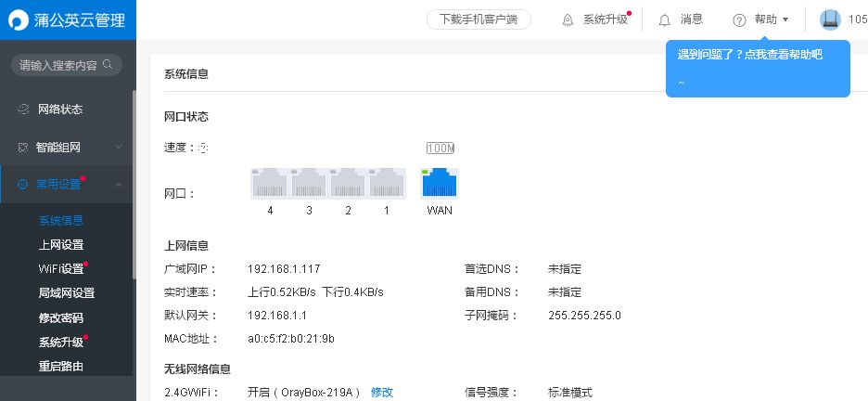This screenshot has height=401, width=868.
Task: Click the sidebar vertical scrollbar
Action: tap(134, 185)
